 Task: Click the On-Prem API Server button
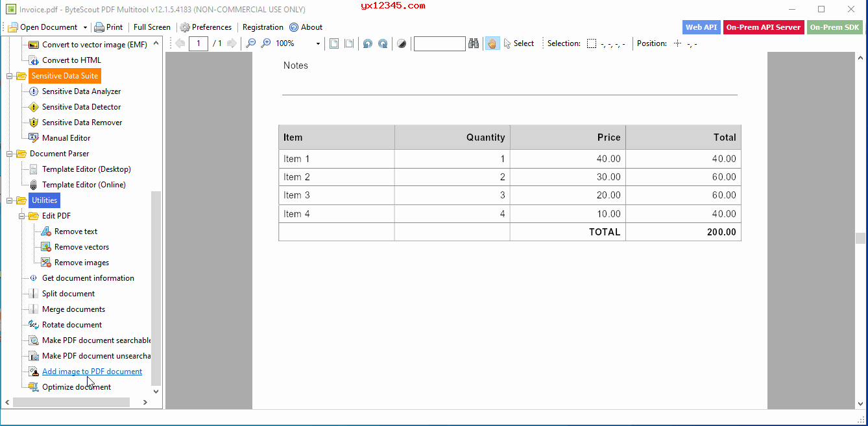coord(763,27)
